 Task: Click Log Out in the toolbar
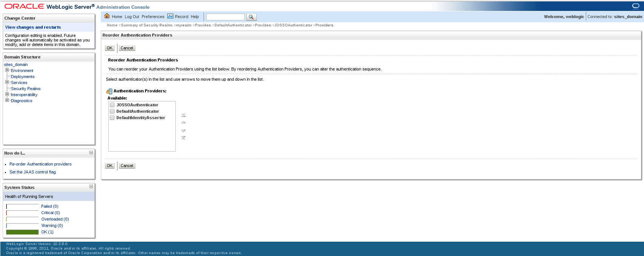point(132,17)
